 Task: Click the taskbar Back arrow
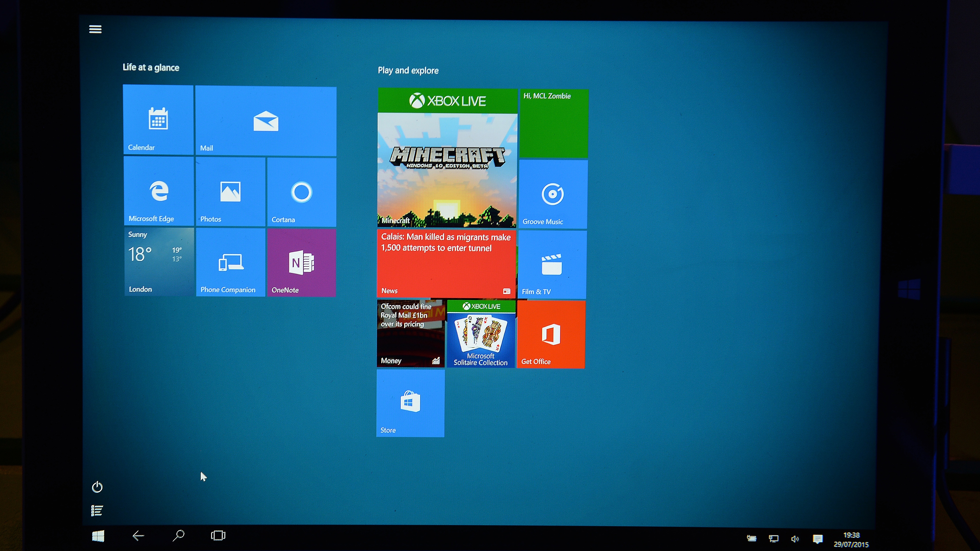(x=138, y=536)
